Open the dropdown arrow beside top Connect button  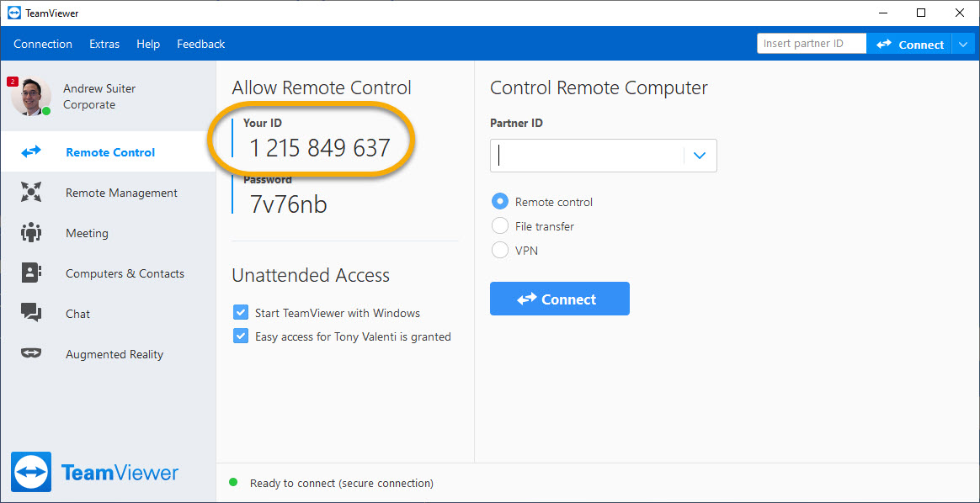(961, 45)
